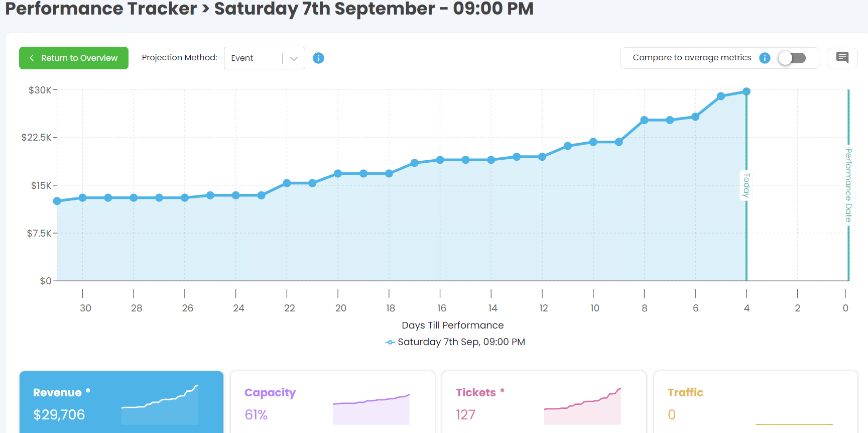Enable the Compare to average metrics toggle
The image size is (868, 433).
tap(792, 58)
